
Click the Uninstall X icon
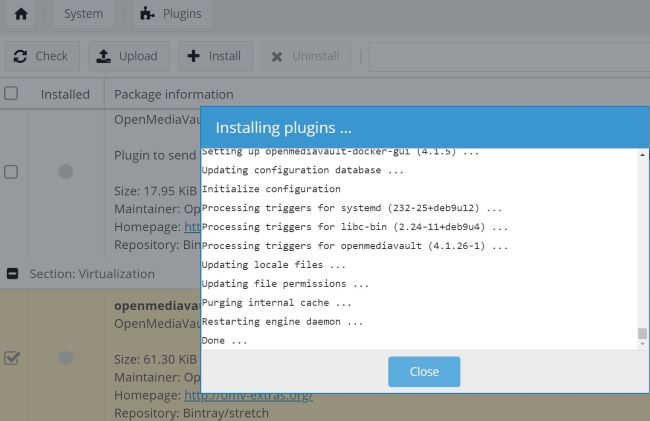click(x=277, y=56)
